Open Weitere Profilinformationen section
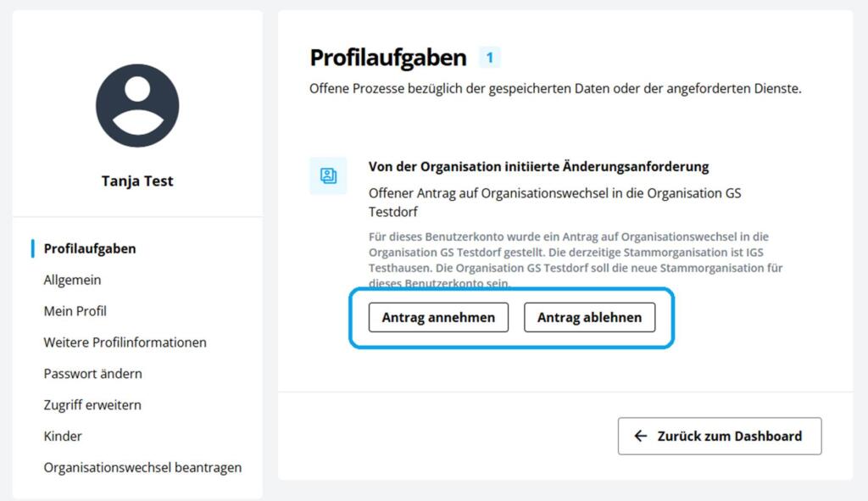Image resolution: width=868 pixels, height=501 pixels. (125, 342)
